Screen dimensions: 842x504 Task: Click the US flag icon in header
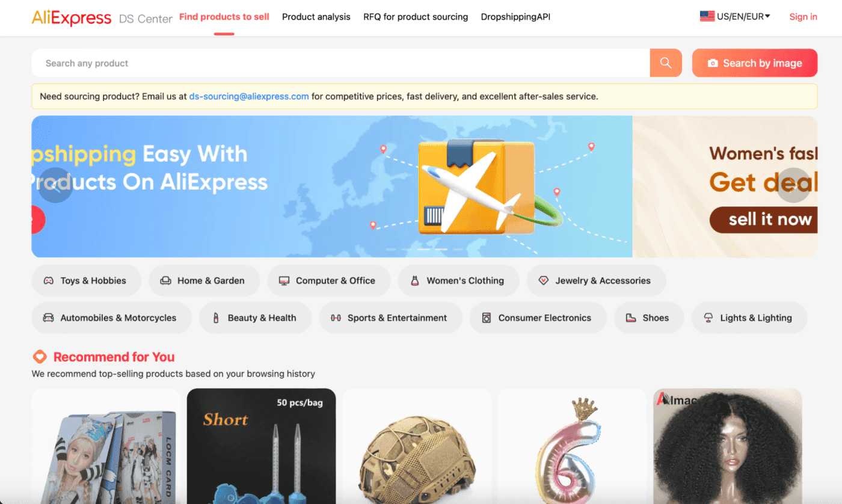point(707,16)
